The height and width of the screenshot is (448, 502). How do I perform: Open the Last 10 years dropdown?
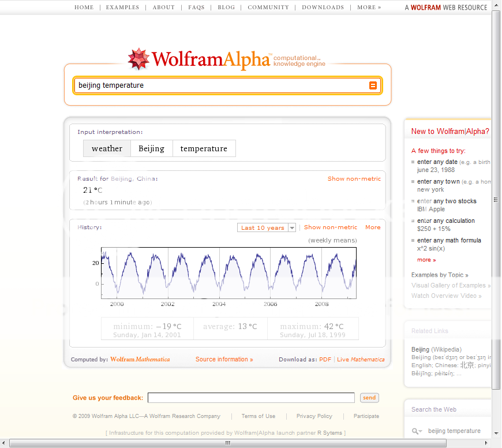[267, 227]
